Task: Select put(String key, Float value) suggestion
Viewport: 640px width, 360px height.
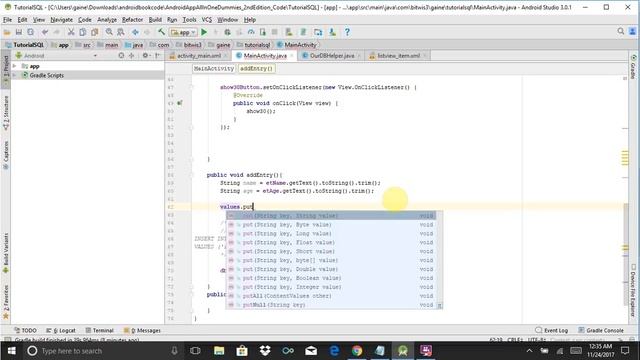Action: pyautogui.click(x=331, y=242)
